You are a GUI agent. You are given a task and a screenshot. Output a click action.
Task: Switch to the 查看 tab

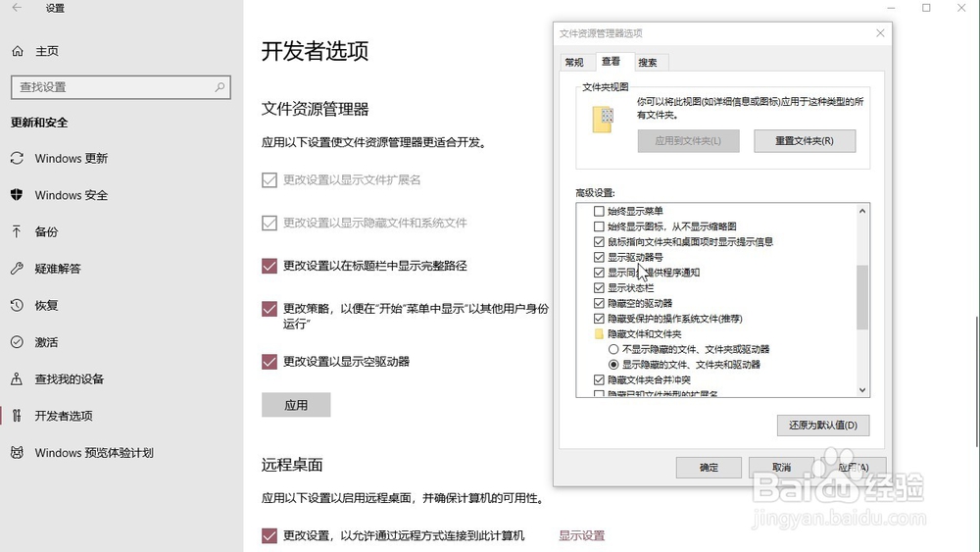coord(612,61)
